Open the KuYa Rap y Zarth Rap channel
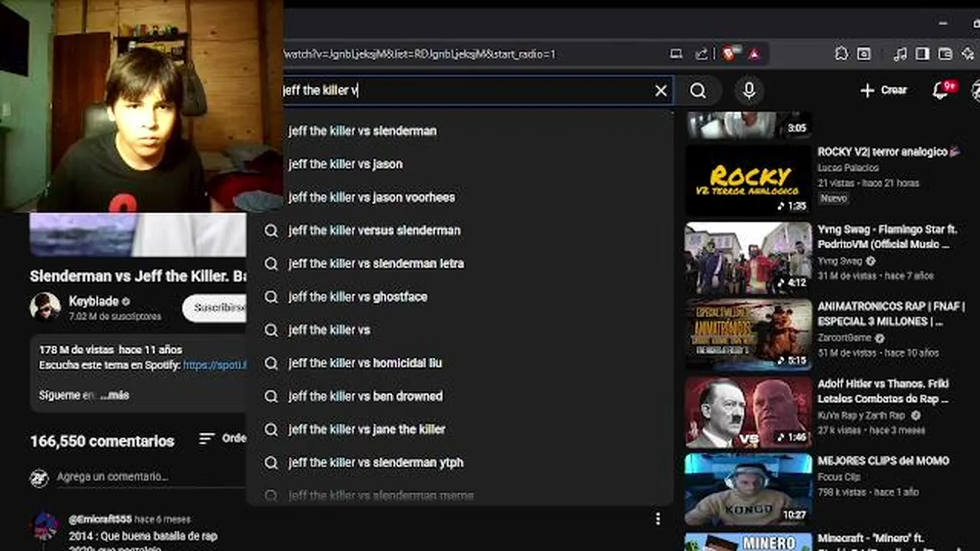The width and height of the screenshot is (980, 551). (x=861, y=416)
